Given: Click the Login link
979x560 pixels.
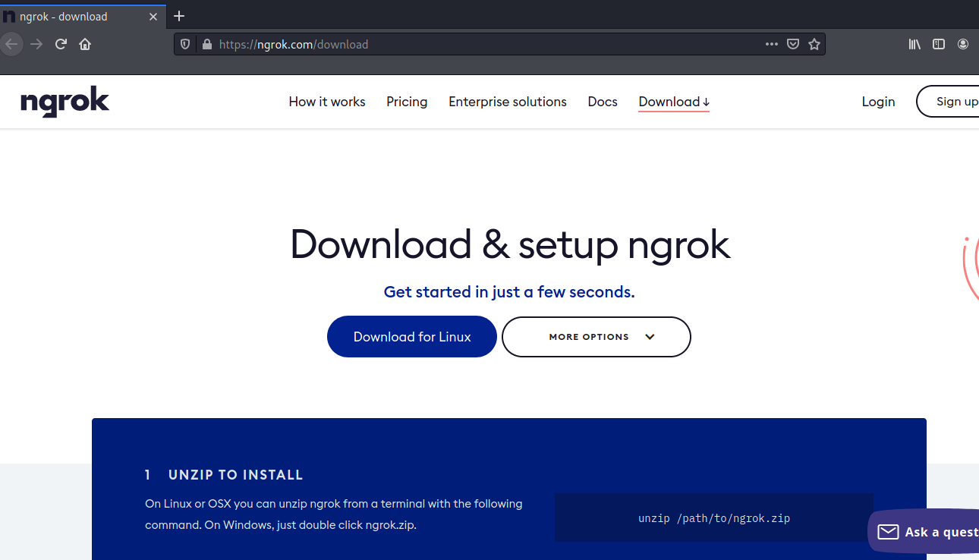Looking at the screenshot, I should click(x=878, y=101).
